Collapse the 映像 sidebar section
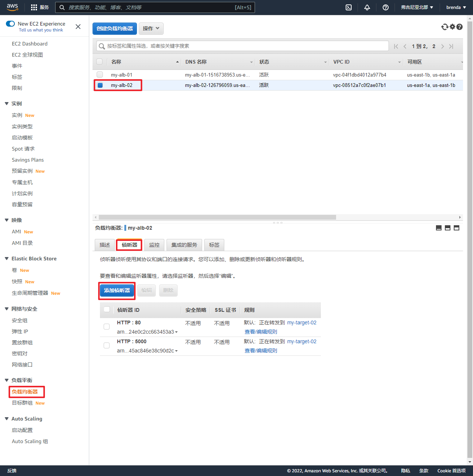473x476 pixels. [x=7, y=220]
